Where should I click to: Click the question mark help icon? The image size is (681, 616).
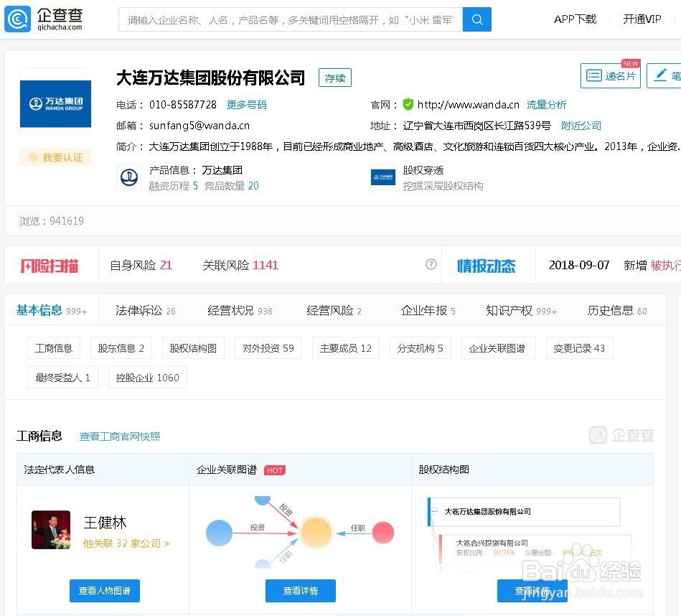[431, 264]
